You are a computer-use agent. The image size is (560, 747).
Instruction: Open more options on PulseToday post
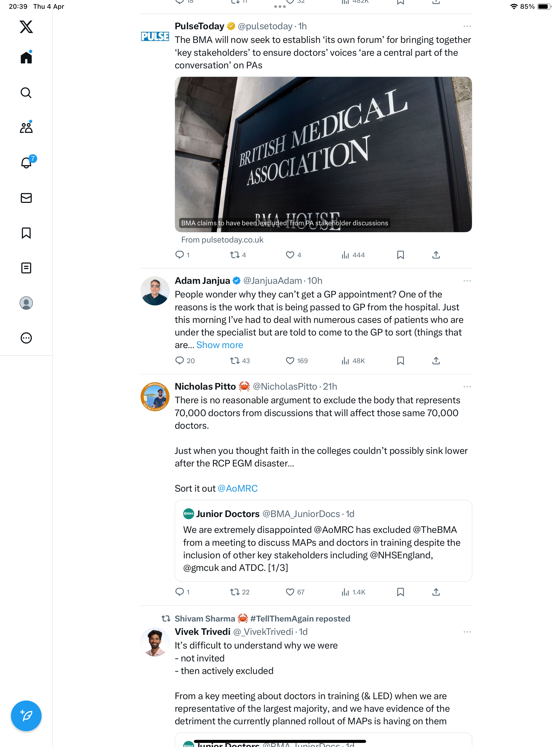pyautogui.click(x=467, y=26)
